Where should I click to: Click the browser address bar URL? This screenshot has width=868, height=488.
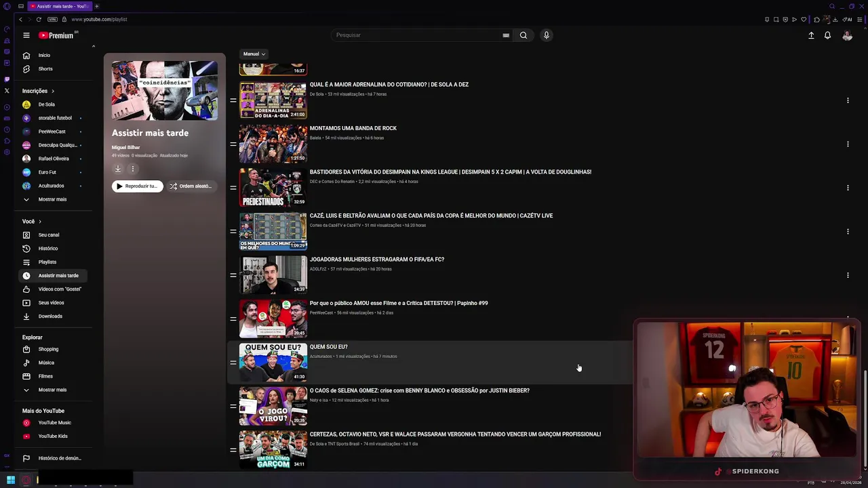pyautogui.click(x=99, y=19)
